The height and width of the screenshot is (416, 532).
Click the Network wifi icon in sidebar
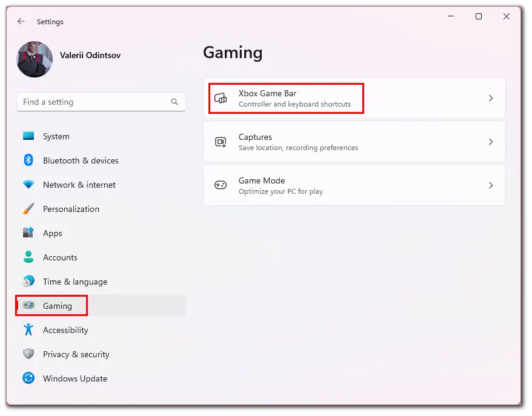coord(28,185)
